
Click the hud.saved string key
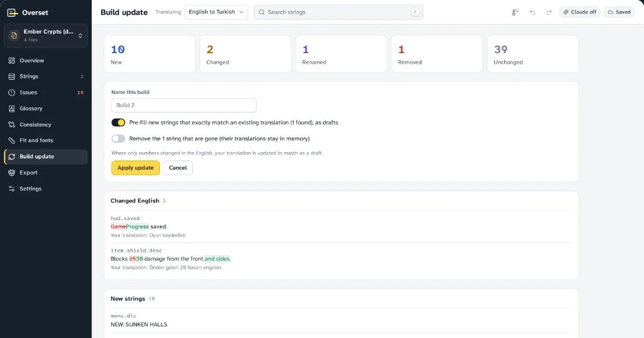point(125,218)
